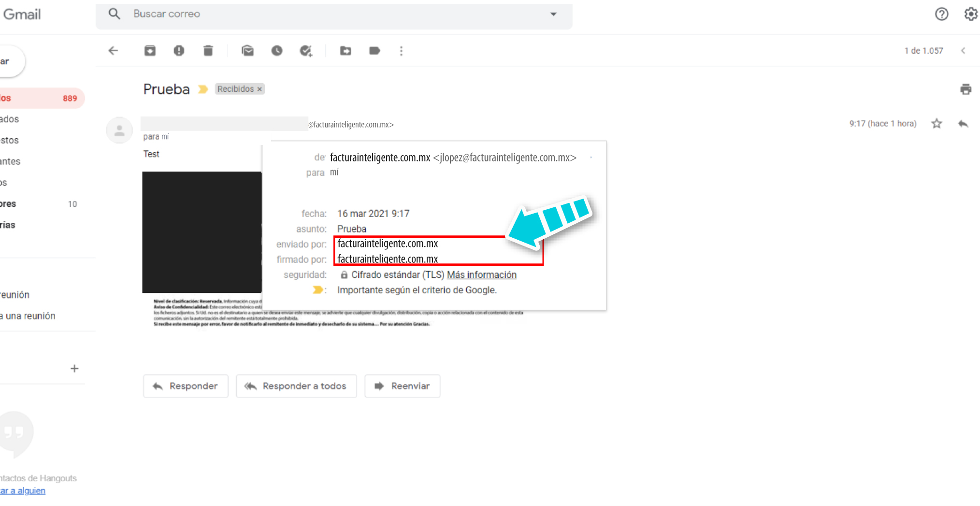This screenshot has height=506, width=980.
Task: Mark the email as unread
Action: pyautogui.click(x=247, y=50)
